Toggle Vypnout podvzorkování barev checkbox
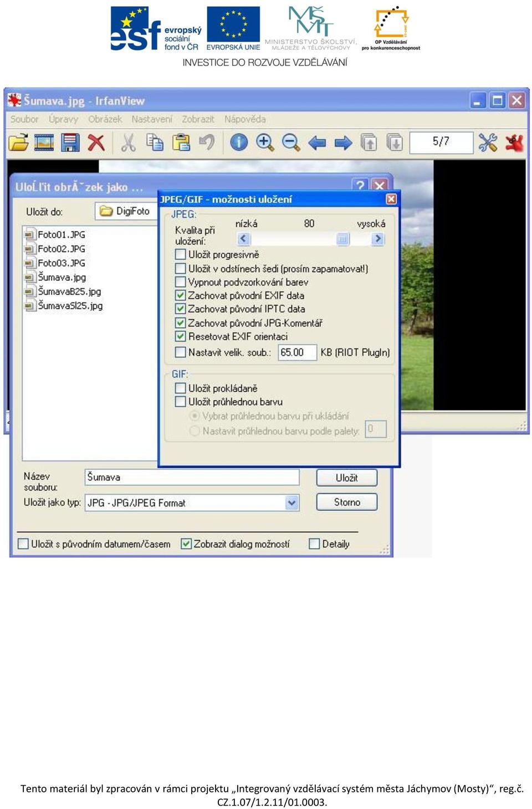 180,282
